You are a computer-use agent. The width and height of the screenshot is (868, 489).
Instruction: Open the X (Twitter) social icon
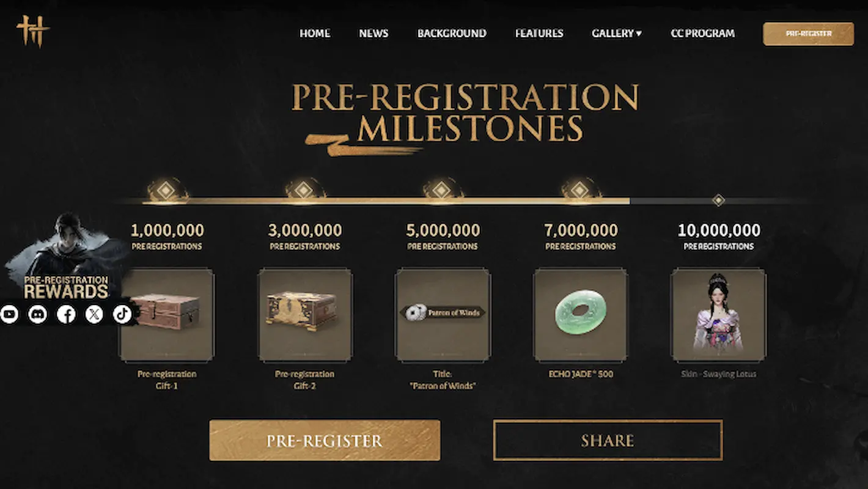coord(94,314)
